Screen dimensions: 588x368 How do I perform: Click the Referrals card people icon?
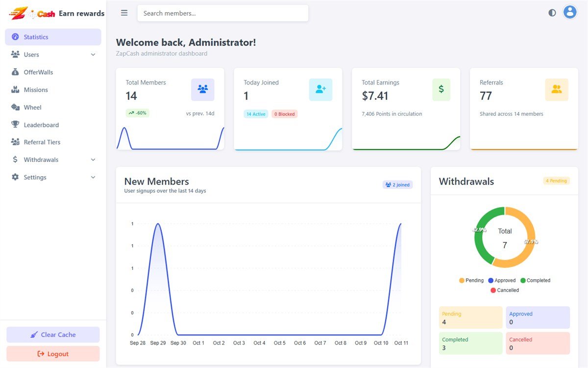point(557,89)
